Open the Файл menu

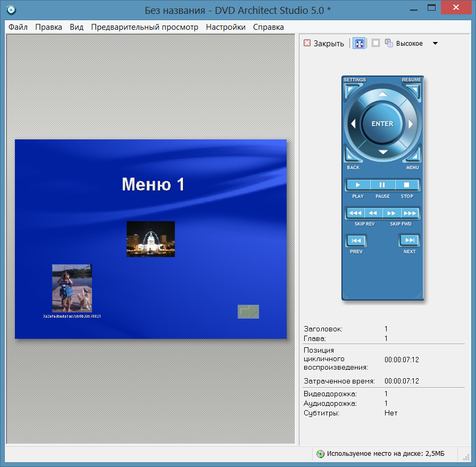pos(18,27)
